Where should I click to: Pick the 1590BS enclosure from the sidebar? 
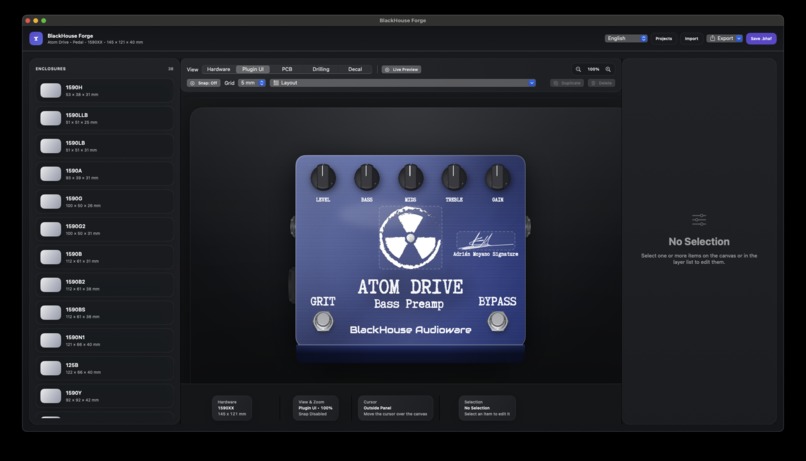point(104,312)
